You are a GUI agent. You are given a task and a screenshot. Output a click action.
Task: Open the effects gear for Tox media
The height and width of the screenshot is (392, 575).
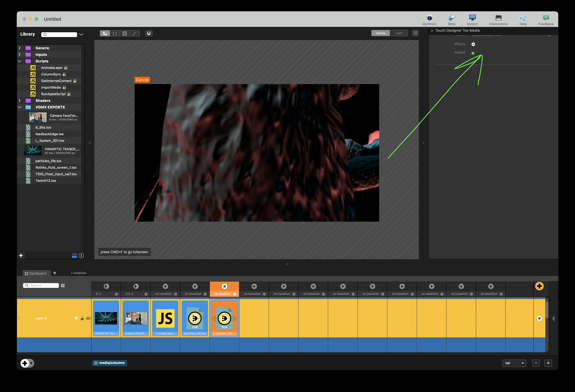point(473,44)
